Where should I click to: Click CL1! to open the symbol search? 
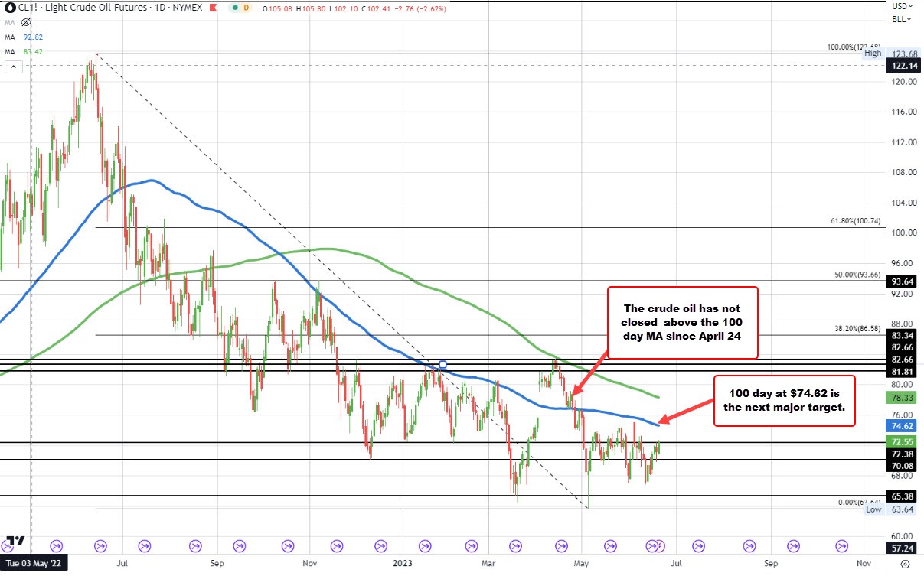[x=25, y=8]
